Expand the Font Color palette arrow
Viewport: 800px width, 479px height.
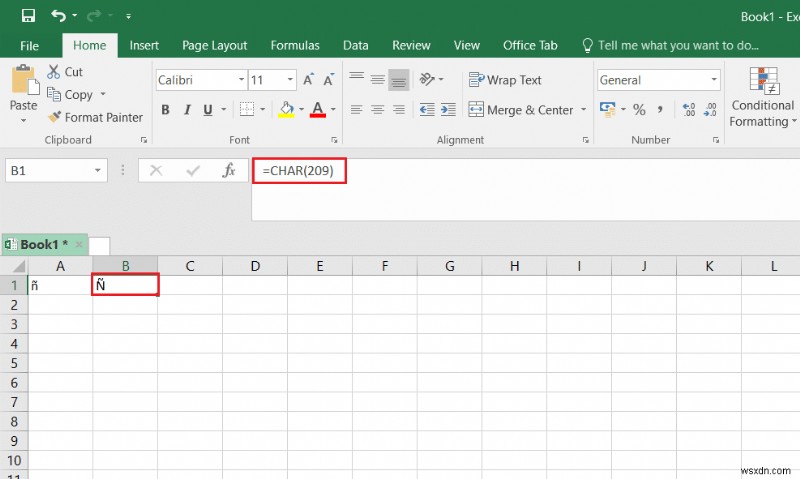pos(333,109)
